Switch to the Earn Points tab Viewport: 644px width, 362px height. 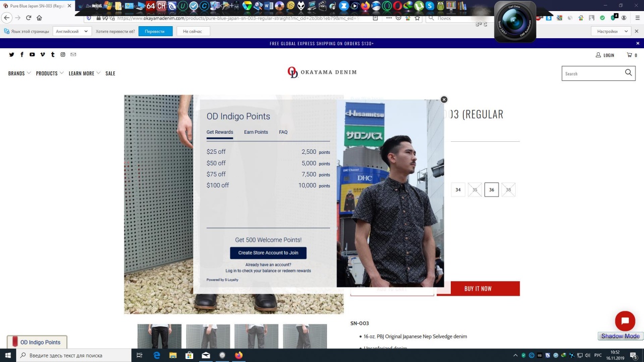(x=256, y=132)
